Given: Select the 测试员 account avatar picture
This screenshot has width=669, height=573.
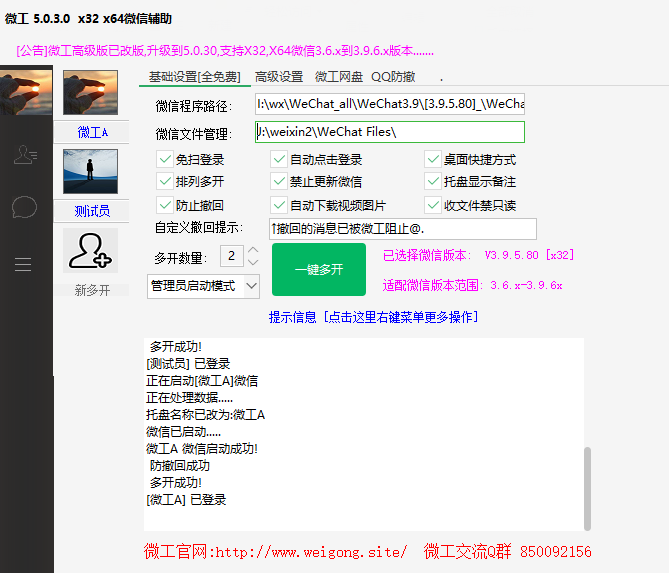Looking at the screenshot, I should tap(90, 171).
